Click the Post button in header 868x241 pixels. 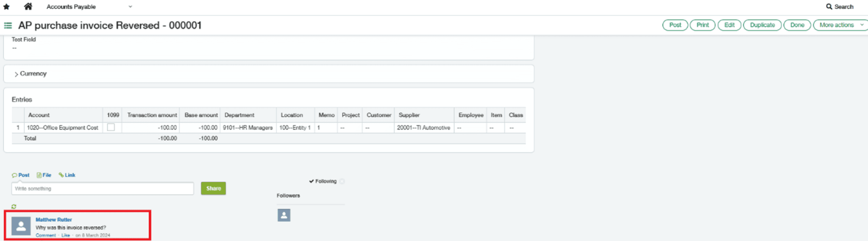pyautogui.click(x=675, y=25)
